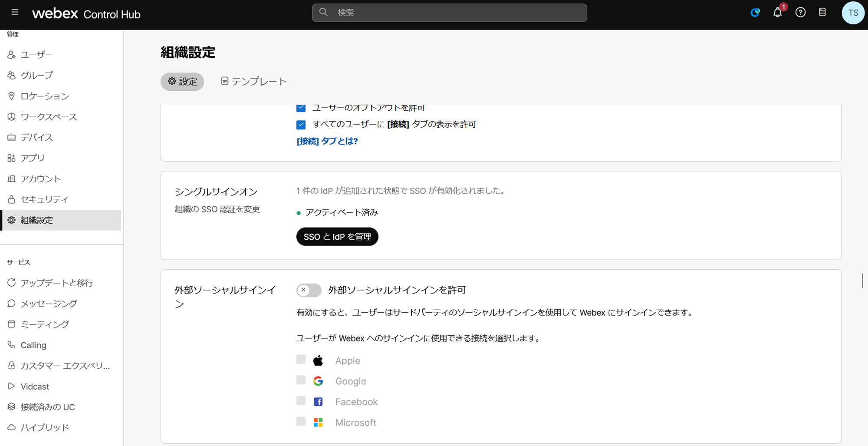Click the ワークスペース cube icon
The width and height of the screenshot is (868, 446).
(x=12, y=116)
